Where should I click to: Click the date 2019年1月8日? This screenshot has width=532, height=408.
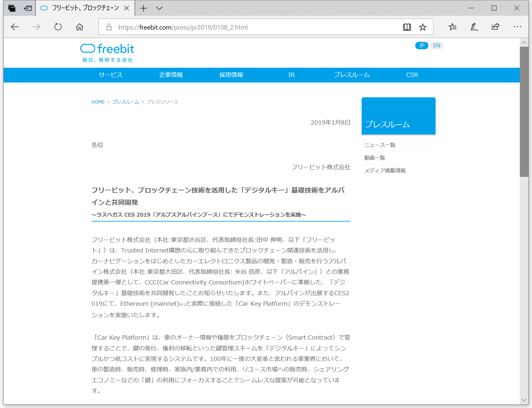pyautogui.click(x=330, y=123)
